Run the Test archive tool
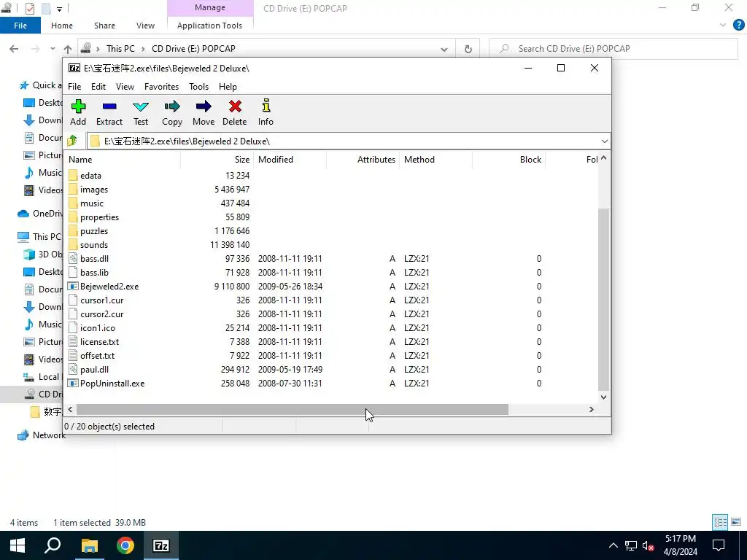This screenshot has width=747, height=560. coord(141,113)
